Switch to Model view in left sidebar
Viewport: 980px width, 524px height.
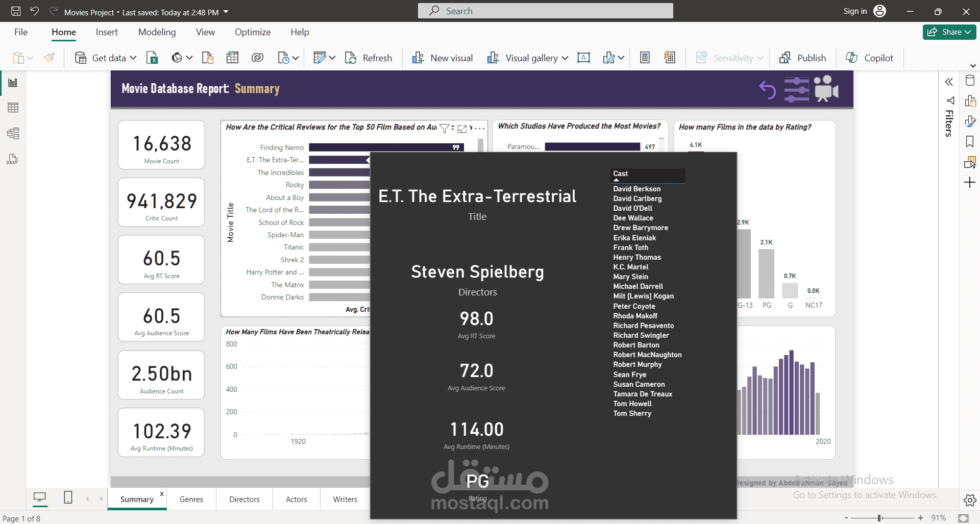(x=13, y=134)
